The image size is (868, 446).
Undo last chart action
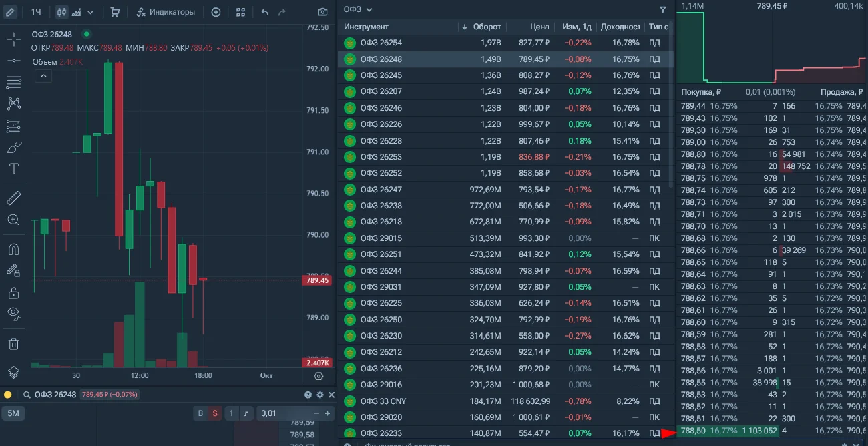point(265,12)
